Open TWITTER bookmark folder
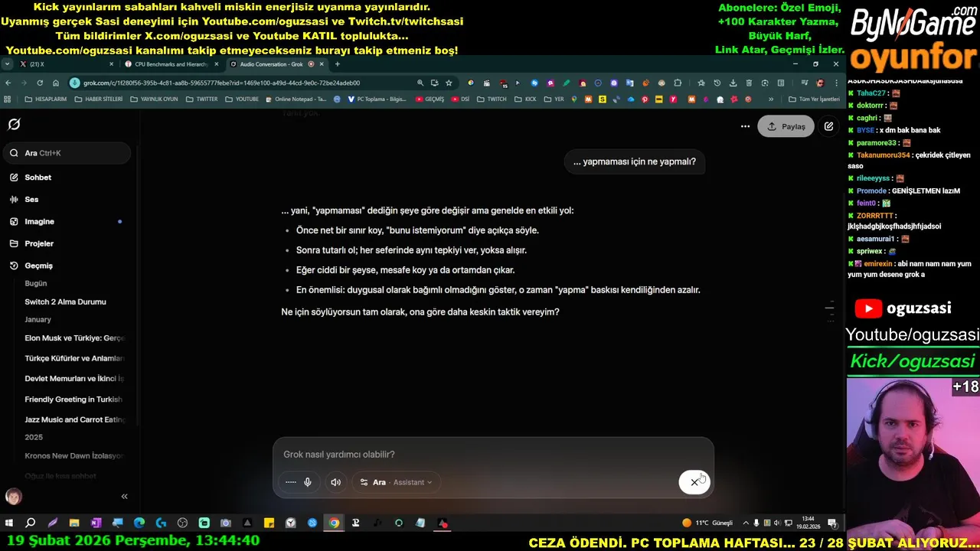The image size is (980, 551). [202, 99]
